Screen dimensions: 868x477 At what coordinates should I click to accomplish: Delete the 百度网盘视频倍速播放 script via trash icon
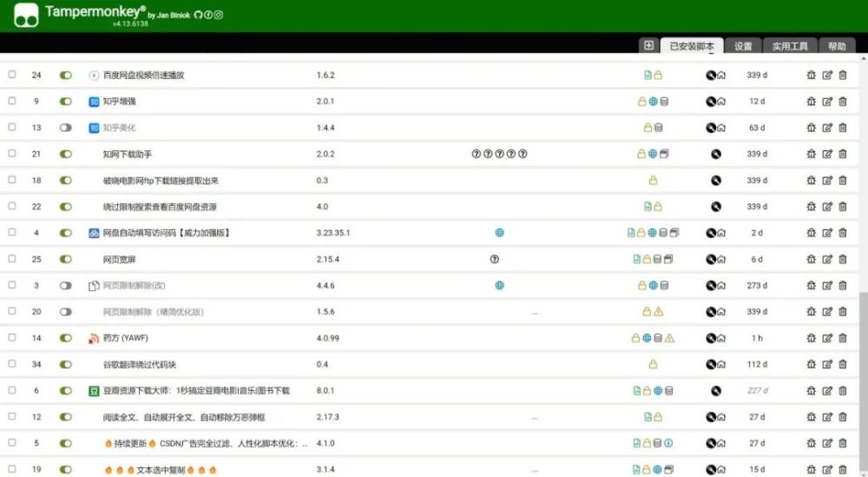click(x=843, y=75)
